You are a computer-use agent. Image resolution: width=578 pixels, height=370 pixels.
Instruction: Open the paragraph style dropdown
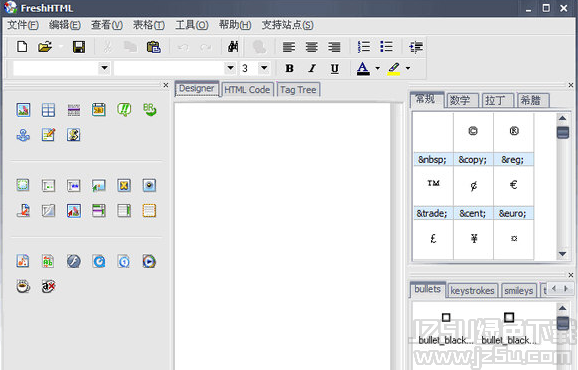pyautogui.click(x=104, y=68)
